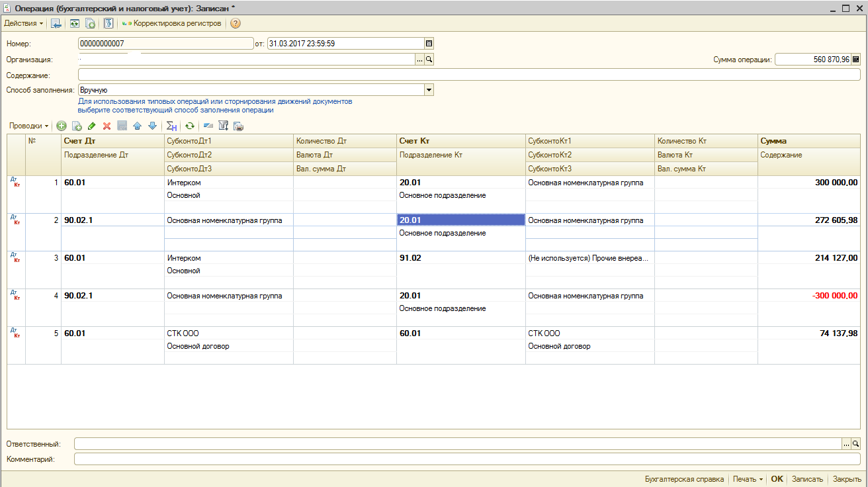
Task: Open the calendar picker for the date
Action: [x=429, y=44]
